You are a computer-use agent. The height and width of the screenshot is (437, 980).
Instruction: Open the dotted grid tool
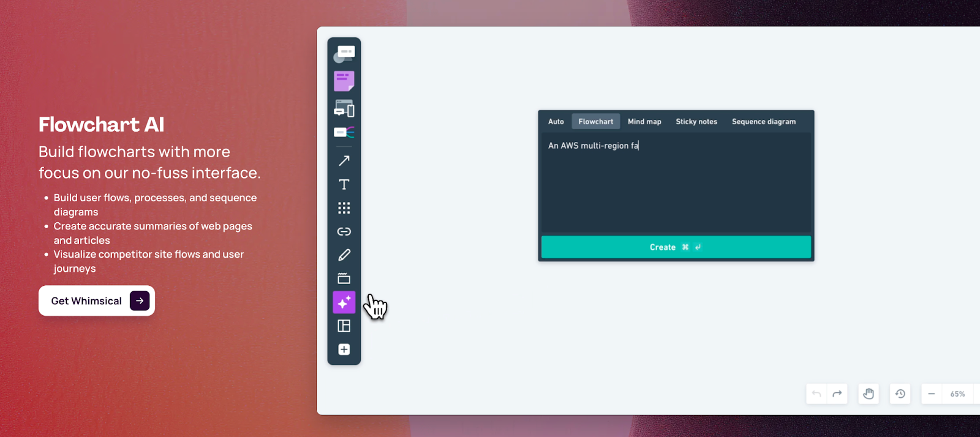(x=344, y=208)
